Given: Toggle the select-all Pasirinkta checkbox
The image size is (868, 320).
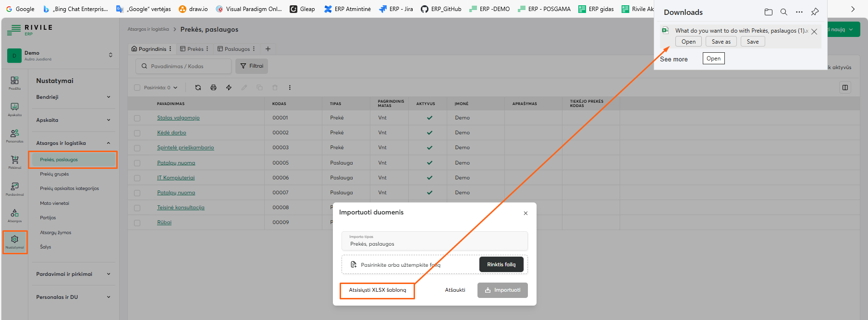Looking at the screenshot, I should 137,88.
